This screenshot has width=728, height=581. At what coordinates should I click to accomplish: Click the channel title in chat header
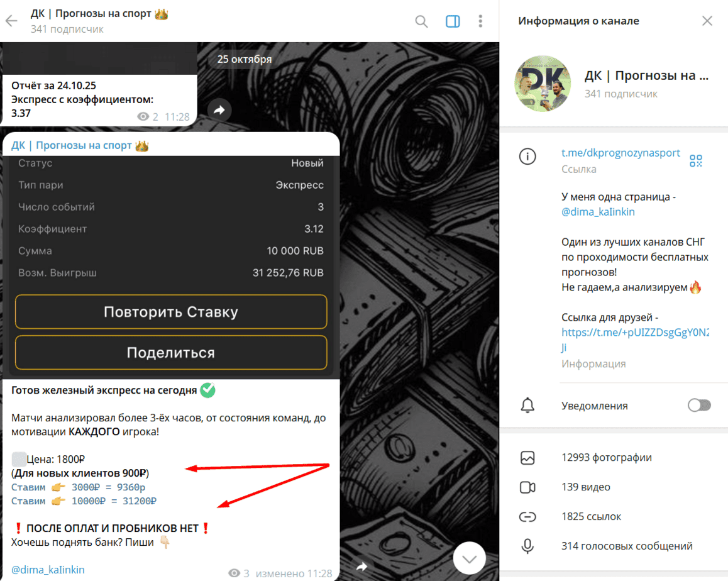[99, 14]
